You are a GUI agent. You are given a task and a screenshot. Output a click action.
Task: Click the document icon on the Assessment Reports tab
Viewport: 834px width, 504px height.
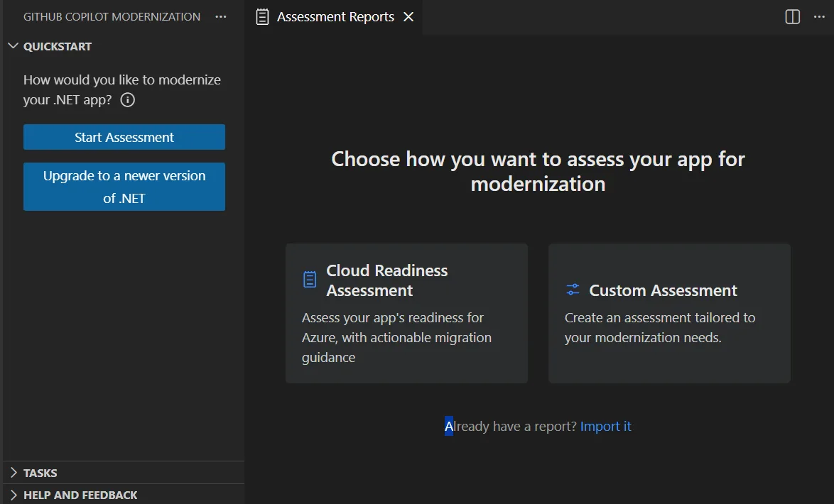pyautogui.click(x=261, y=16)
